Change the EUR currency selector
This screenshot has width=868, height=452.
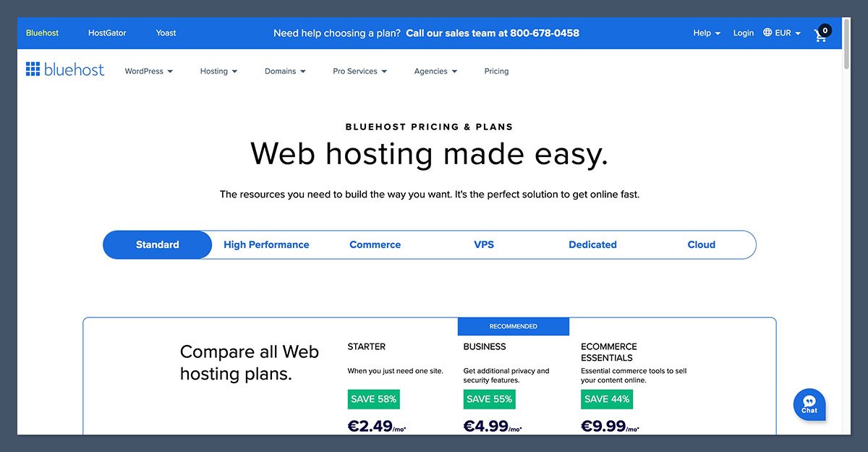click(x=788, y=33)
